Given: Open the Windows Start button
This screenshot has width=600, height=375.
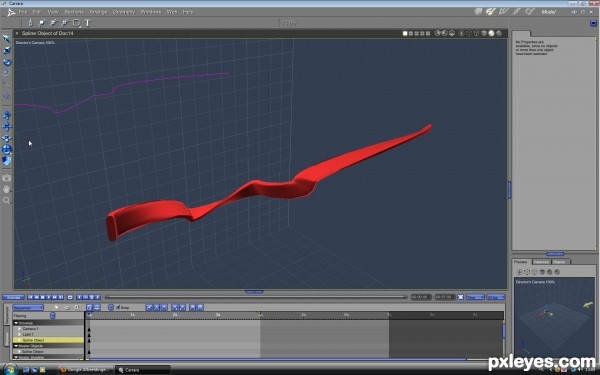Looking at the screenshot, I should pos(9,369).
